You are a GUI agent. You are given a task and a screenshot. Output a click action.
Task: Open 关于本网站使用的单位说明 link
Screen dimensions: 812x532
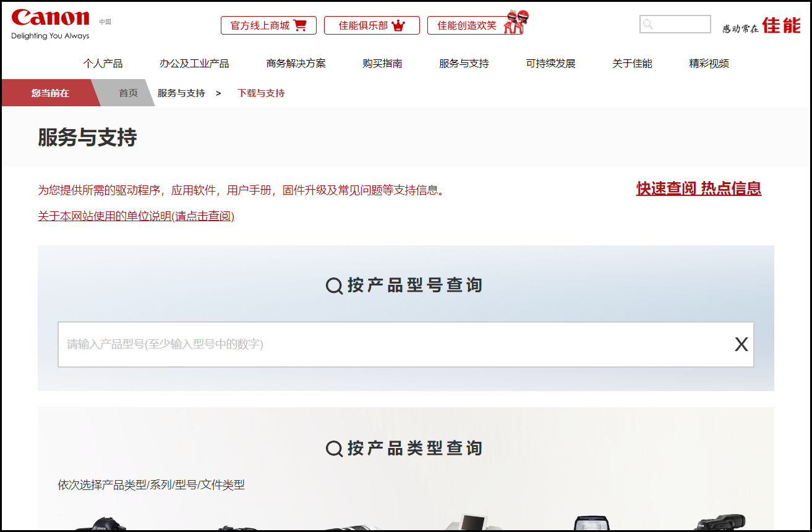[136, 216]
